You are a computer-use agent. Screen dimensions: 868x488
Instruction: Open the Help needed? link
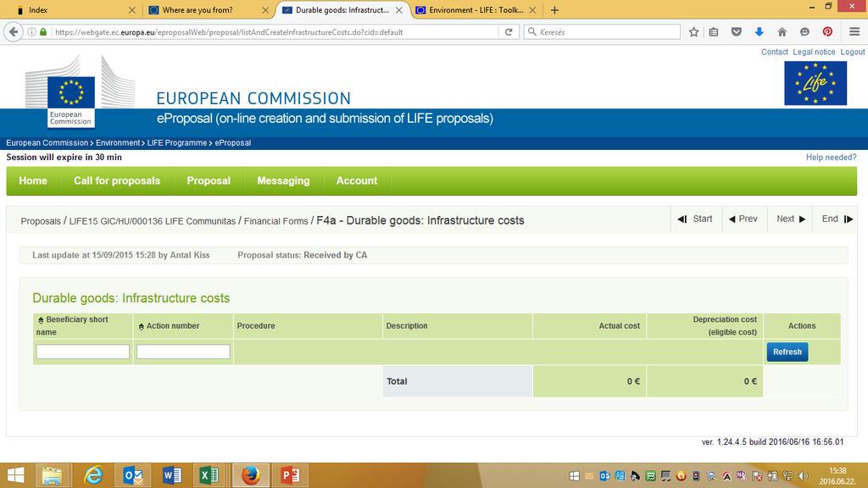831,157
